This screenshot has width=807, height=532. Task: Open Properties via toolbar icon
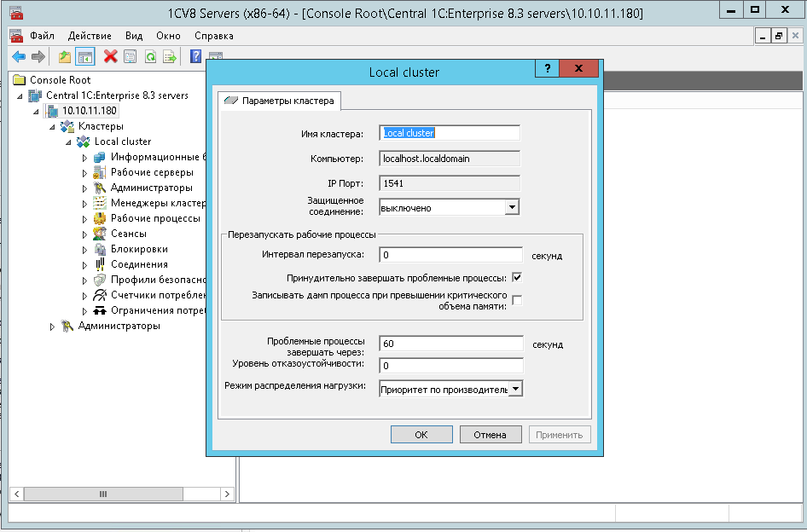coord(130,56)
